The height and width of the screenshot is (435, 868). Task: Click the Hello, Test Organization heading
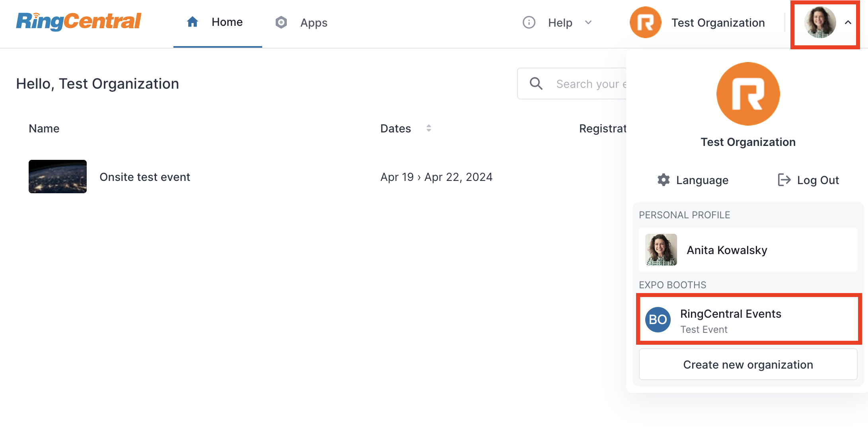coord(97,84)
